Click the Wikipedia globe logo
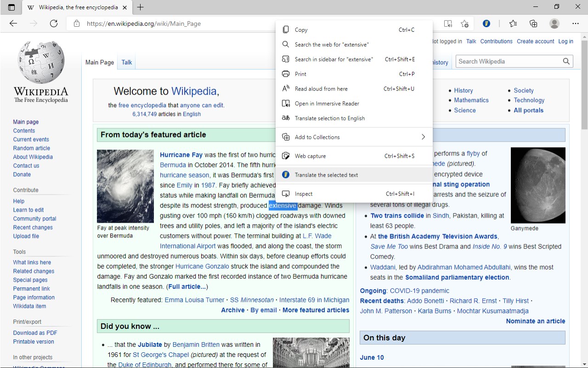 click(41, 62)
